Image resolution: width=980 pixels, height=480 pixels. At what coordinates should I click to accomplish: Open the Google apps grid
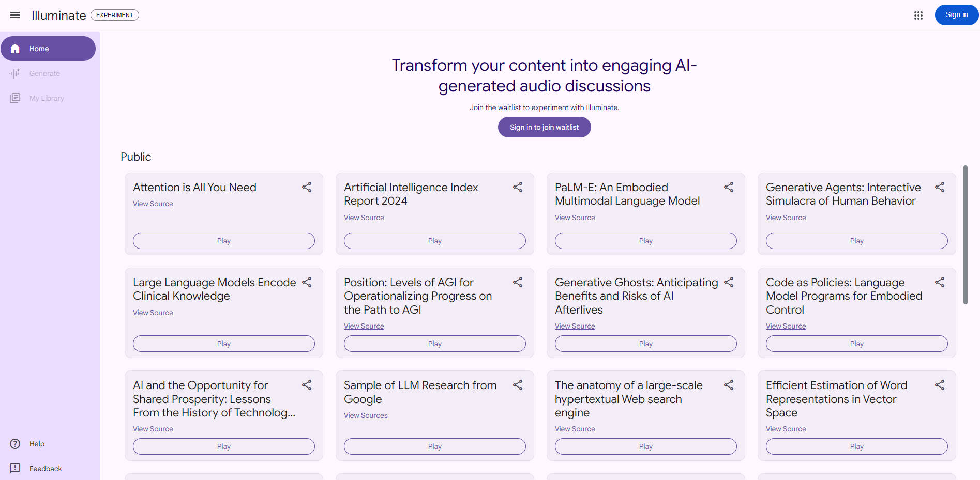click(918, 16)
